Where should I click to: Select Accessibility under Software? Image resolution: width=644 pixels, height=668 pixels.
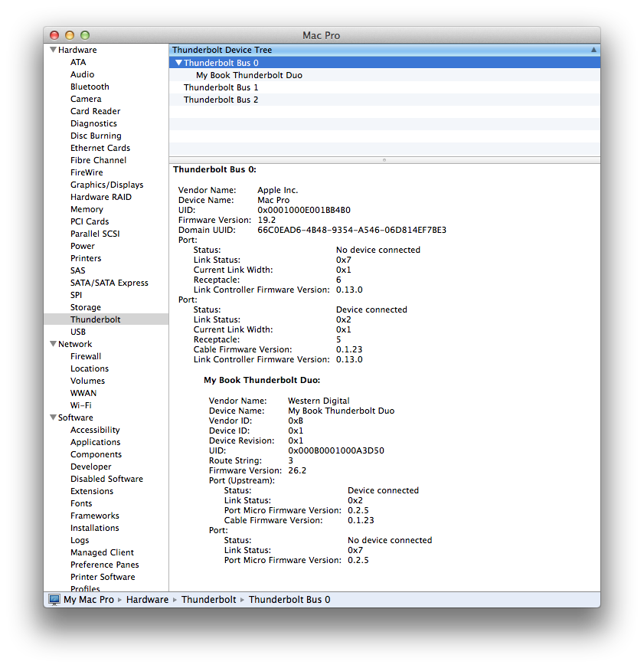[x=95, y=430]
